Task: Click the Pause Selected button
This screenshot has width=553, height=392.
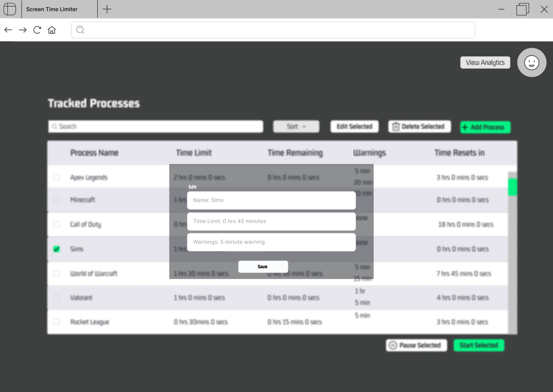Action: pyautogui.click(x=416, y=345)
